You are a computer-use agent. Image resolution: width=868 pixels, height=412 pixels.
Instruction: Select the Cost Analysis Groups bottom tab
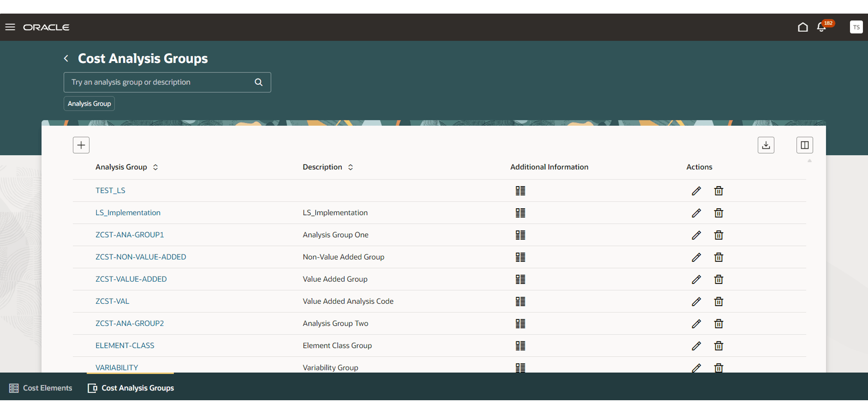[131, 388]
